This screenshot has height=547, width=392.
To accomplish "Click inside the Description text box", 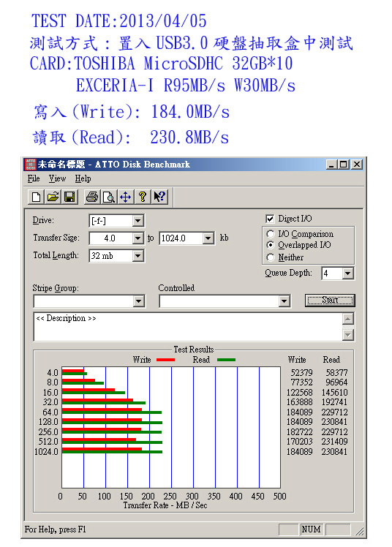I will (x=189, y=327).
